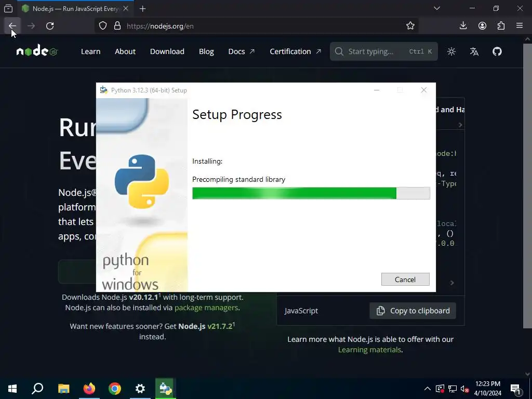Click the 'JavaScript' code language label
The width and height of the screenshot is (532, 399).
[301, 311]
